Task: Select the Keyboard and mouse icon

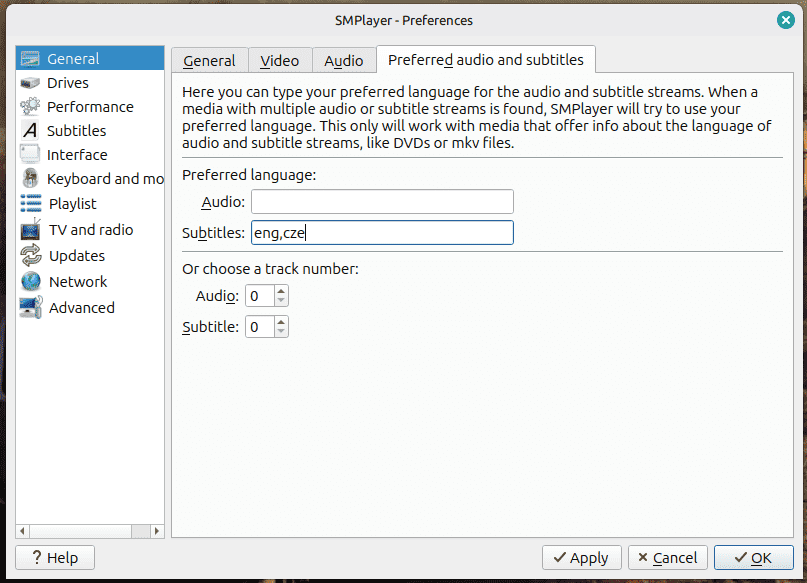Action: (30, 179)
